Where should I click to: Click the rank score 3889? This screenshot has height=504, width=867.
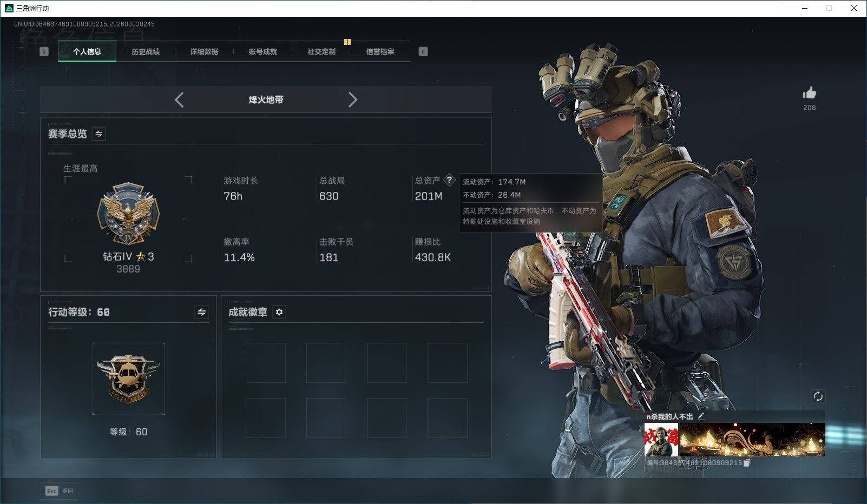pos(128,269)
